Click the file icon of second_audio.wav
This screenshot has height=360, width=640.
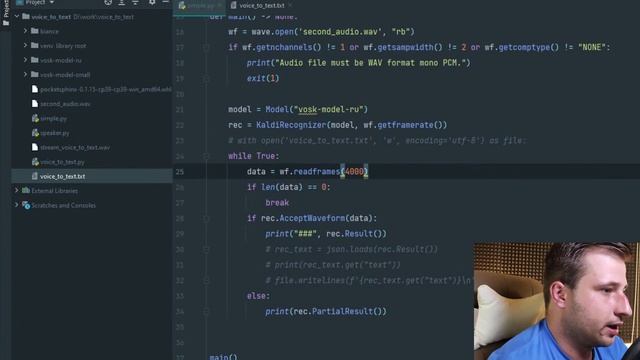[35, 104]
